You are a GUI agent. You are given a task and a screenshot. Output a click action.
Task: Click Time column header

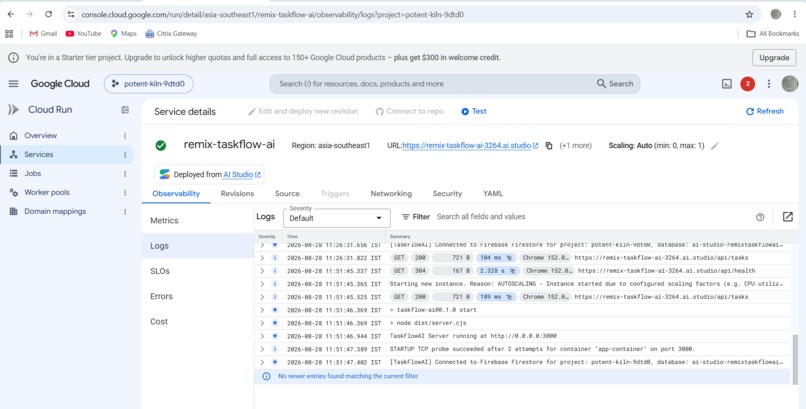point(292,236)
